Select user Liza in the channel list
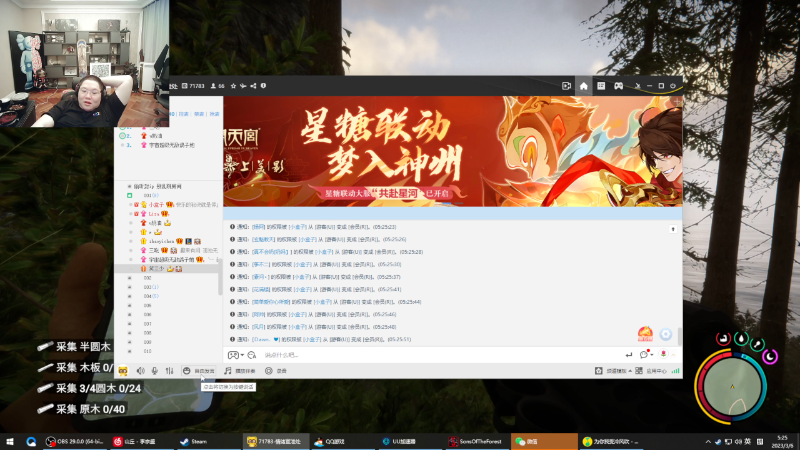Screen dimensions: 800x450 pyautogui.click(x=154, y=214)
